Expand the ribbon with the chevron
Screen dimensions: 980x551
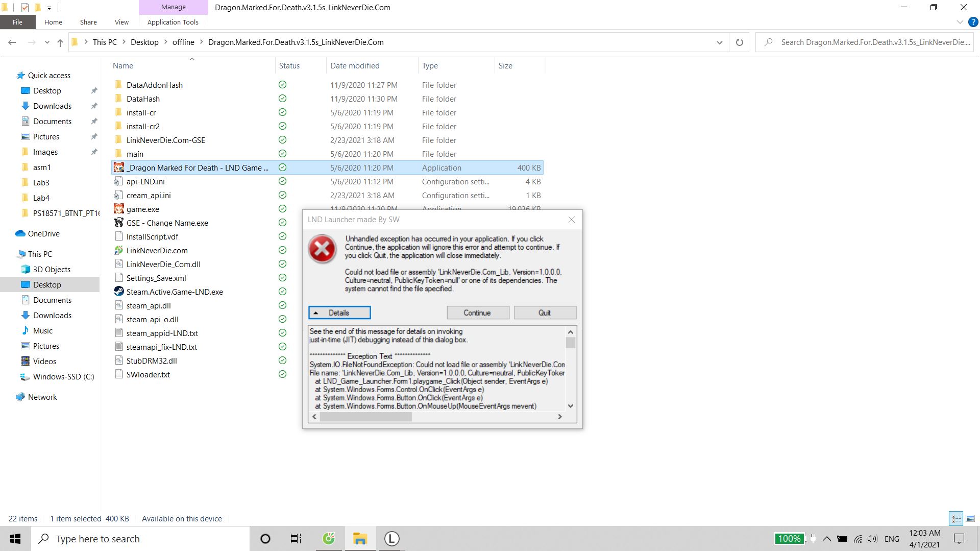click(x=960, y=22)
